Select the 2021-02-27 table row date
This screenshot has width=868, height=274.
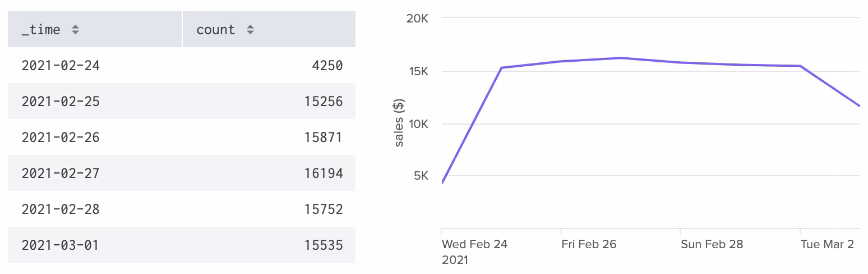pyautogui.click(x=61, y=173)
